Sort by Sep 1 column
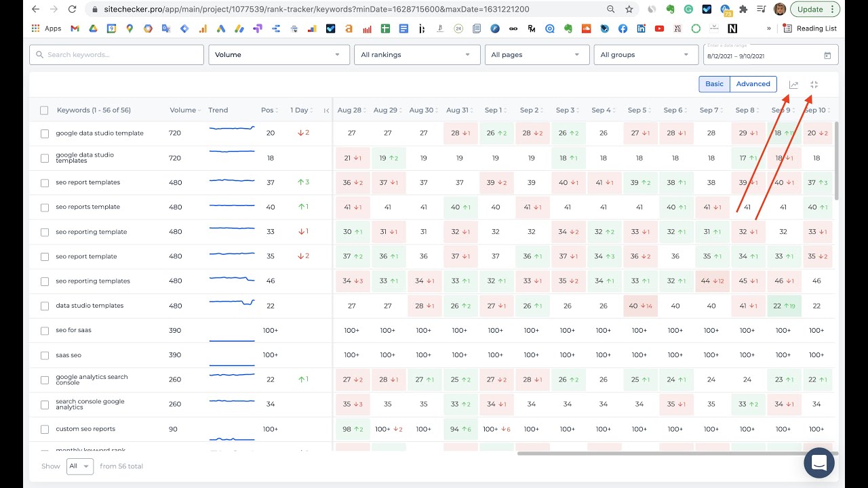The image size is (868, 488). 495,110
